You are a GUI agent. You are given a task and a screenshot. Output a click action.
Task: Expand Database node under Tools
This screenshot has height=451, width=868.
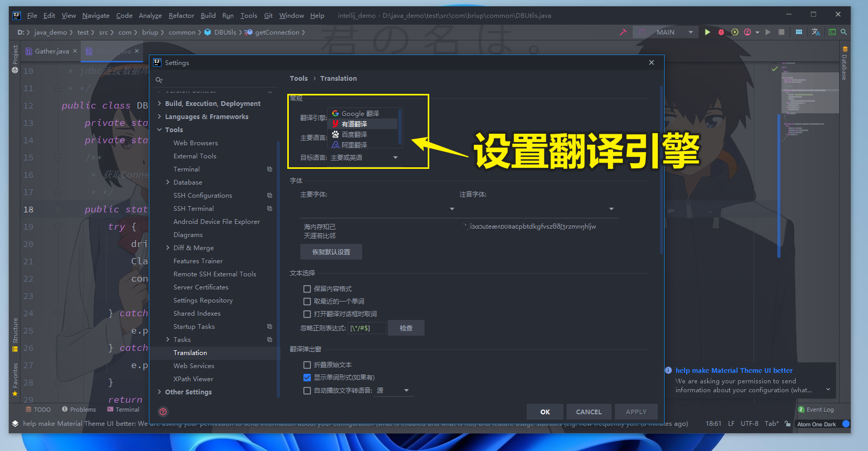[168, 182]
